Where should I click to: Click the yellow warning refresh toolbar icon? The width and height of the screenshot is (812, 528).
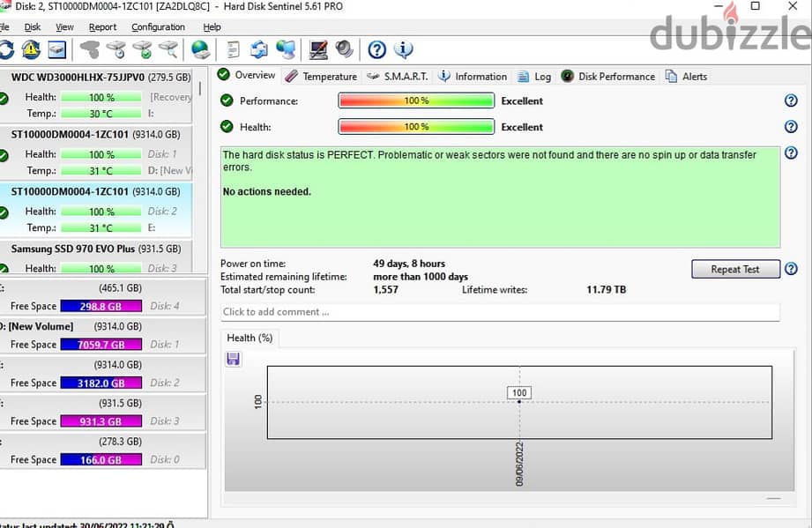(31, 49)
